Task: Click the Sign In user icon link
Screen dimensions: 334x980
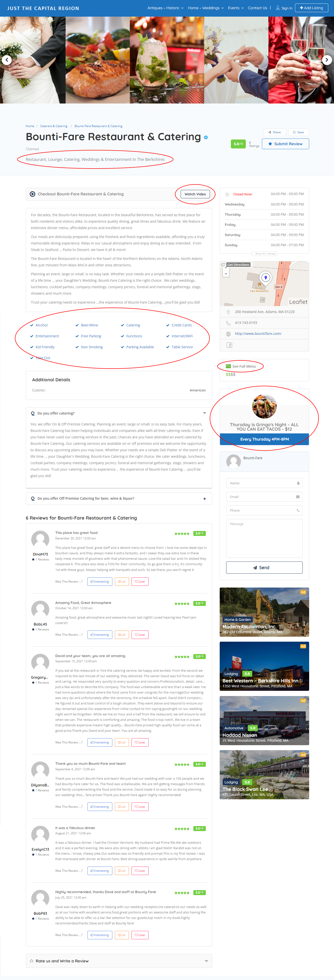Action: point(284,8)
